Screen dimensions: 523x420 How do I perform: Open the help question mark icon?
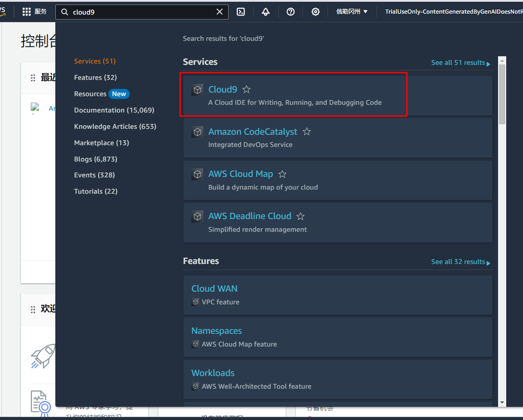290,12
